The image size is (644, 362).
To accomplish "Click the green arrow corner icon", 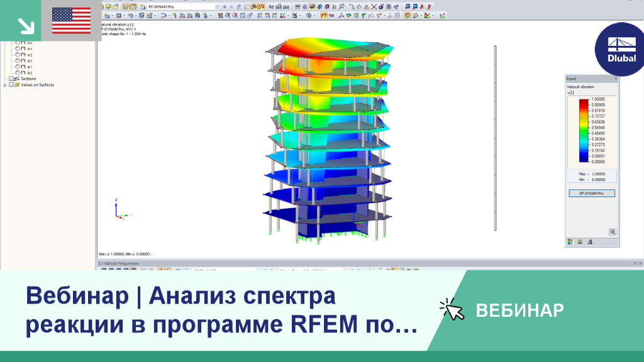I will 21,21.
